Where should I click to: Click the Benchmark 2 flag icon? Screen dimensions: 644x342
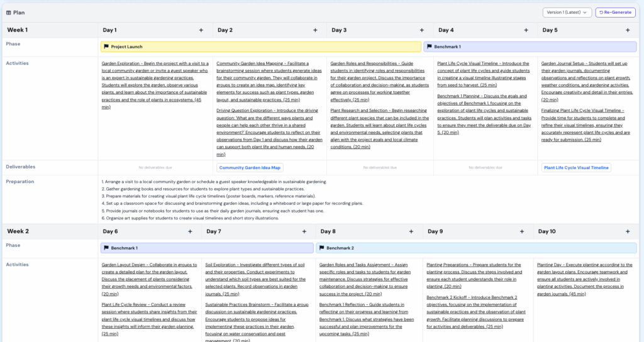(x=321, y=248)
